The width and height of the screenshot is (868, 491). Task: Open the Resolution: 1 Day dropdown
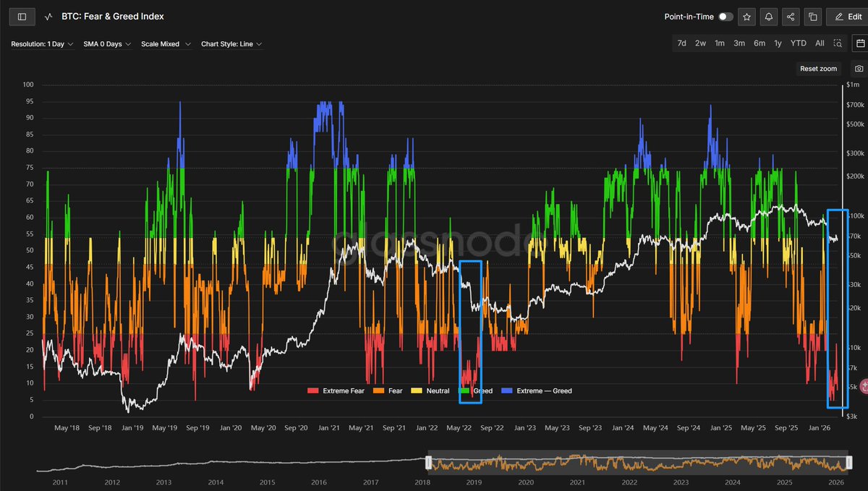point(42,44)
